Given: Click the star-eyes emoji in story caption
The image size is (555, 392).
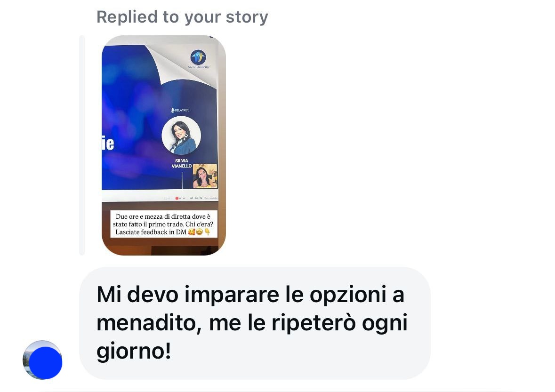Looking at the screenshot, I should click(200, 232).
